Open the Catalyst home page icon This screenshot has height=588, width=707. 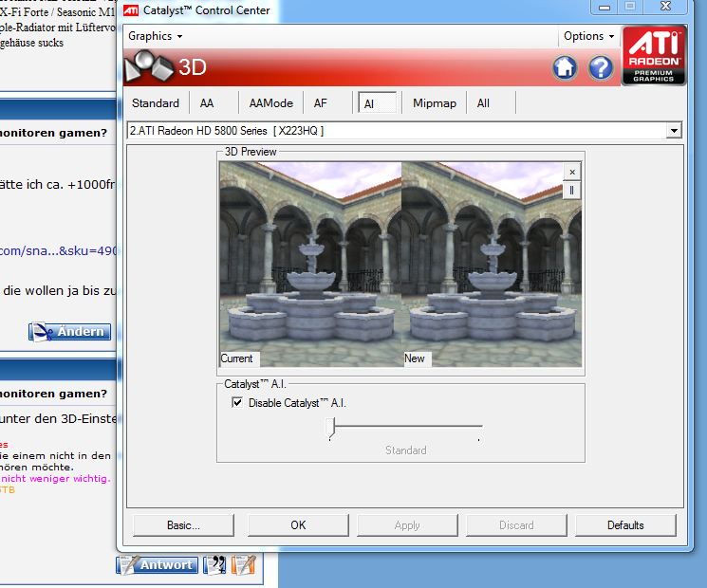[x=565, y=68]
